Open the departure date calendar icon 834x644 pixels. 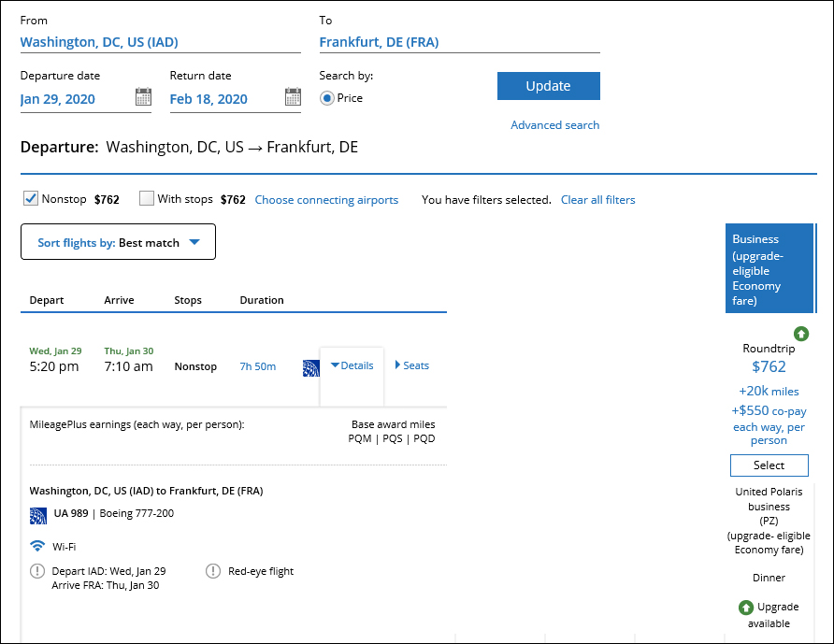143,97
